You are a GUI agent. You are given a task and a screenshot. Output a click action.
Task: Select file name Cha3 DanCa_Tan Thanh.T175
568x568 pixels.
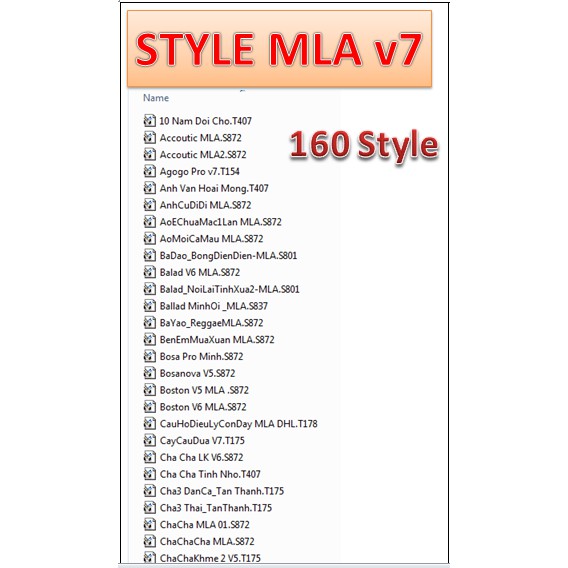[x=222, y=491]
